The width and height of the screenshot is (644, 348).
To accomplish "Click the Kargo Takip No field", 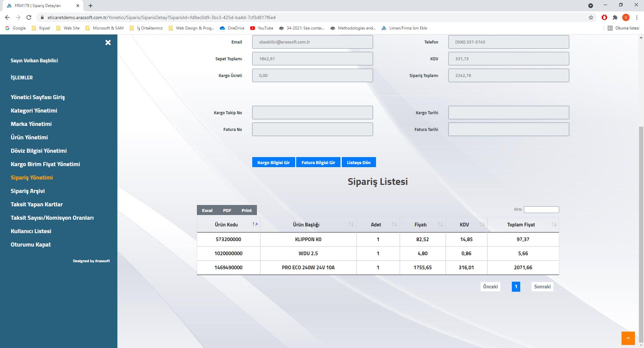I will tap(312, 113).
